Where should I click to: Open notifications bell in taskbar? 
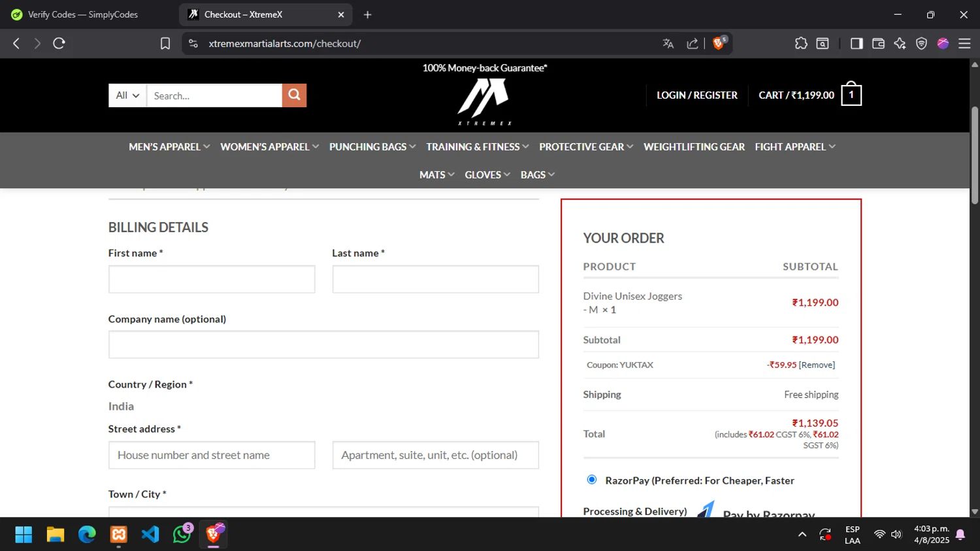960,535
